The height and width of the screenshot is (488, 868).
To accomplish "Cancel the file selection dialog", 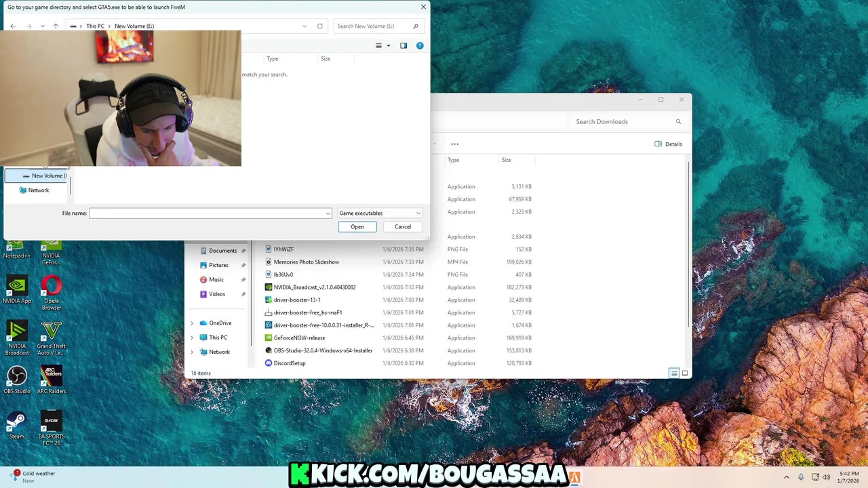I will (403, 227).
